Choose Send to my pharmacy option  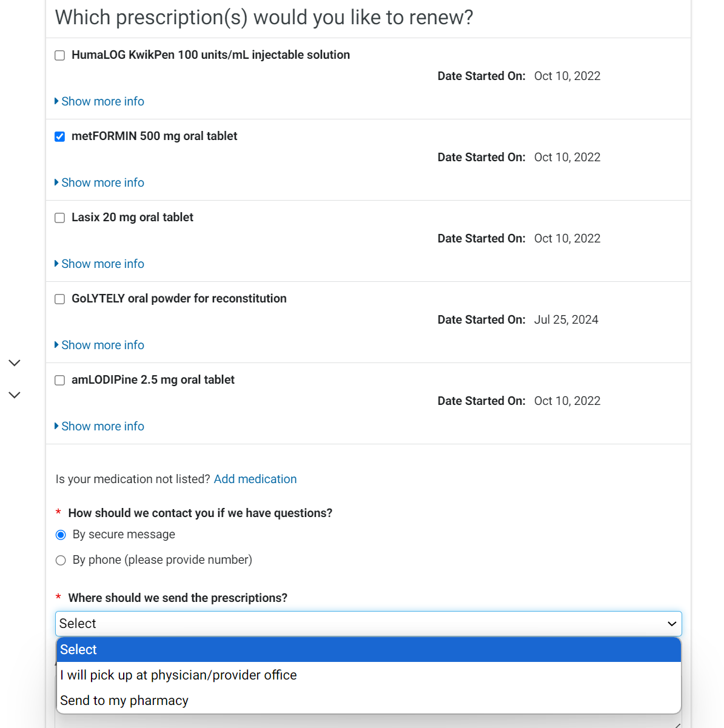[124, 701]
